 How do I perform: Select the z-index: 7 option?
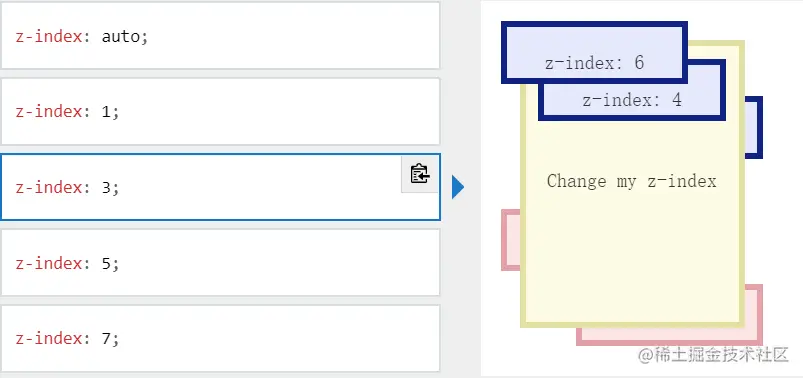pyautogui.click(x=220, y=338)
